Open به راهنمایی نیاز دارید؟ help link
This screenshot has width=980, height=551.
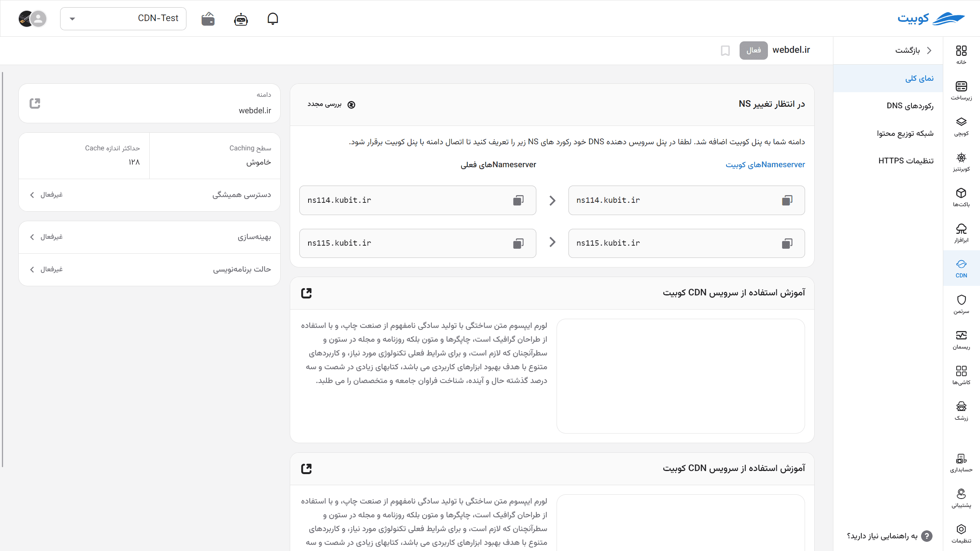coord(889,536)
